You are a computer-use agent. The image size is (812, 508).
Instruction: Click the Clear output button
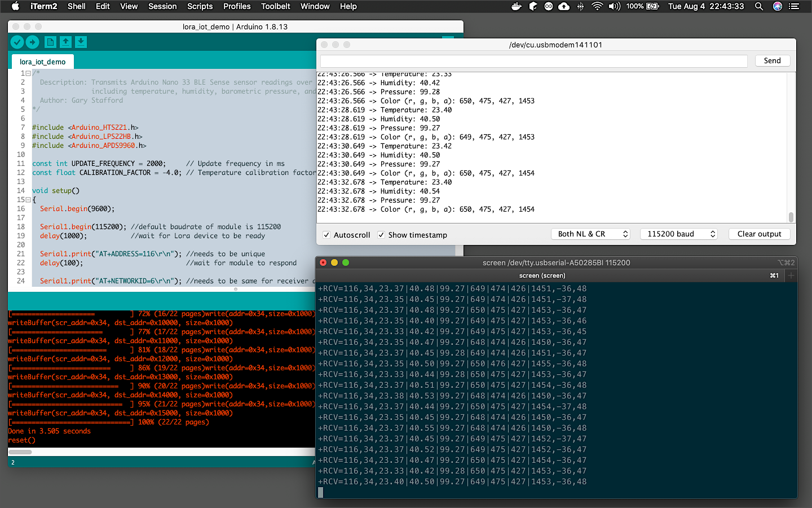coord(759,234)
